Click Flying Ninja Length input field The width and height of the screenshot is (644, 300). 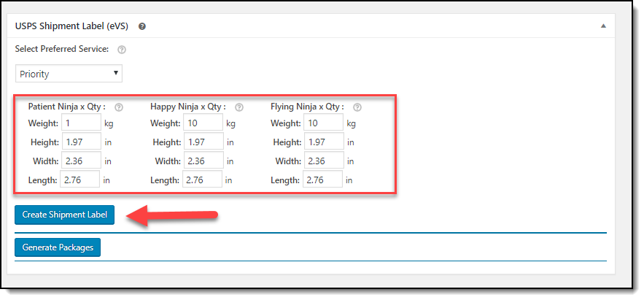(323, 180)
